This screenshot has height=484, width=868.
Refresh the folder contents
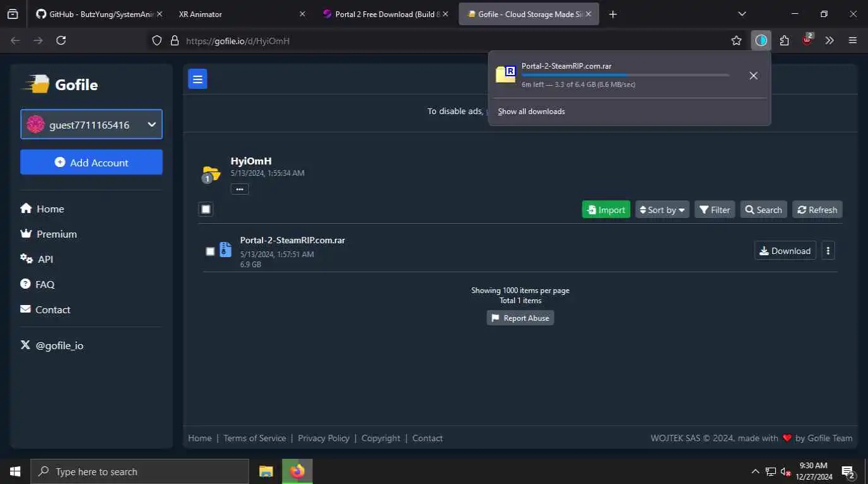pos(818,210)
